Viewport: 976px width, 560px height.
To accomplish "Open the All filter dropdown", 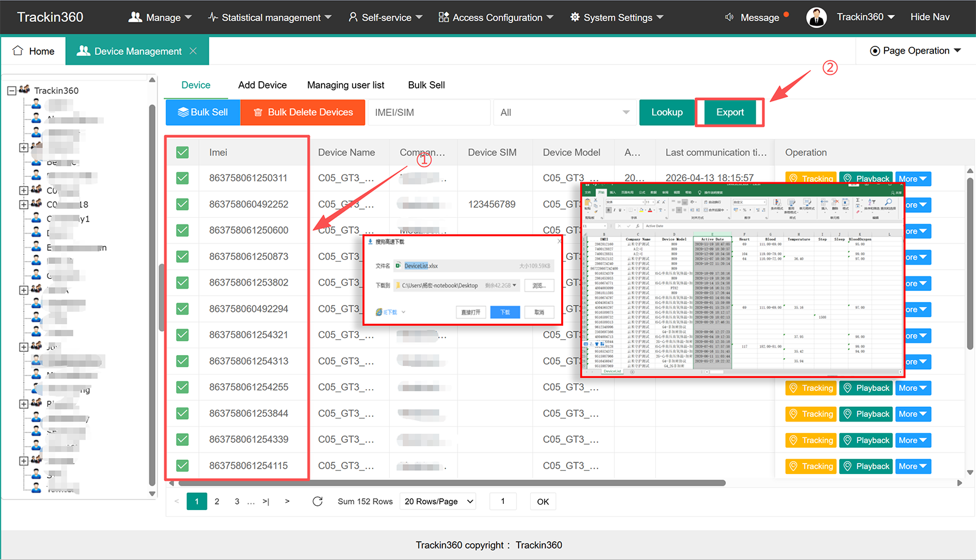I will point(565,112).
